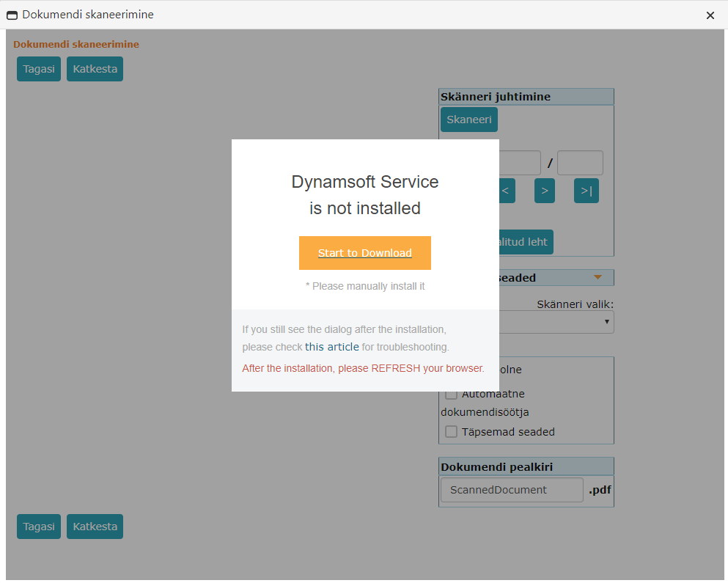
Task: Click the window icon in the title bar
Action: point(12,15)
